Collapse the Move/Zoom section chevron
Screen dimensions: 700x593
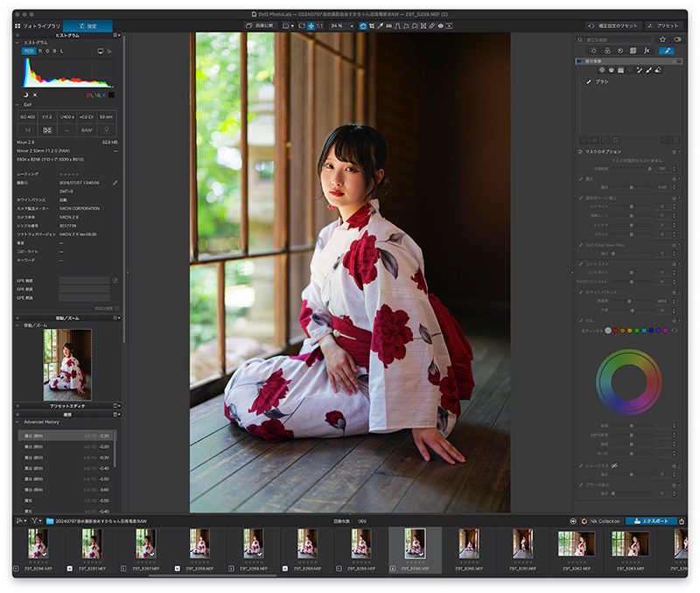(17, 325)
